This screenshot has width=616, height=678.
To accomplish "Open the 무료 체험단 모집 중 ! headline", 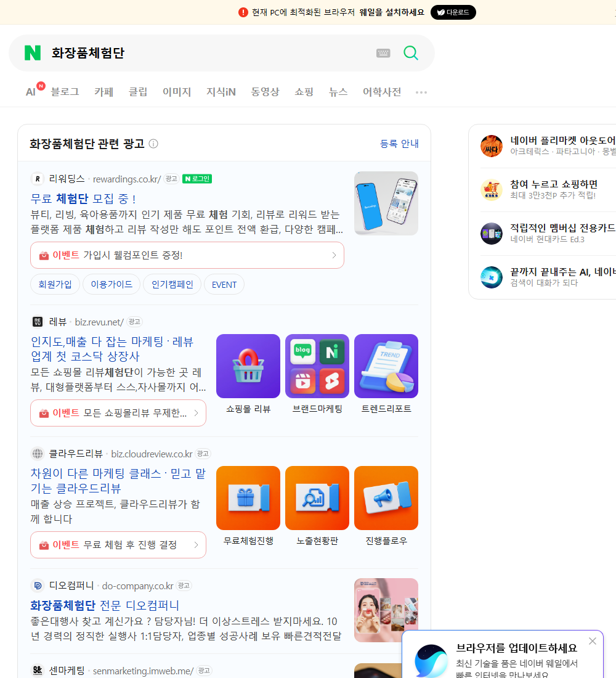I will click(x=83, y=198).
